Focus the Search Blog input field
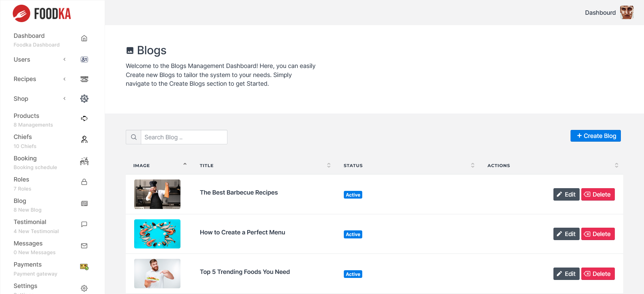Viewport: 644px width, 294px height. (184, 137)
